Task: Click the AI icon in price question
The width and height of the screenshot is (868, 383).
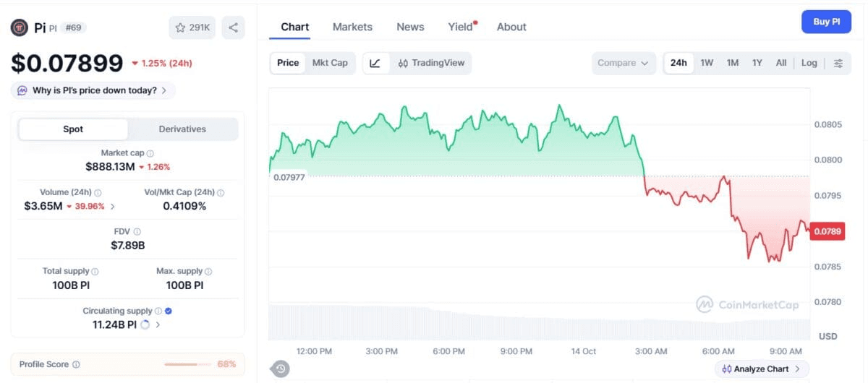Action: [x=22, y=90]
